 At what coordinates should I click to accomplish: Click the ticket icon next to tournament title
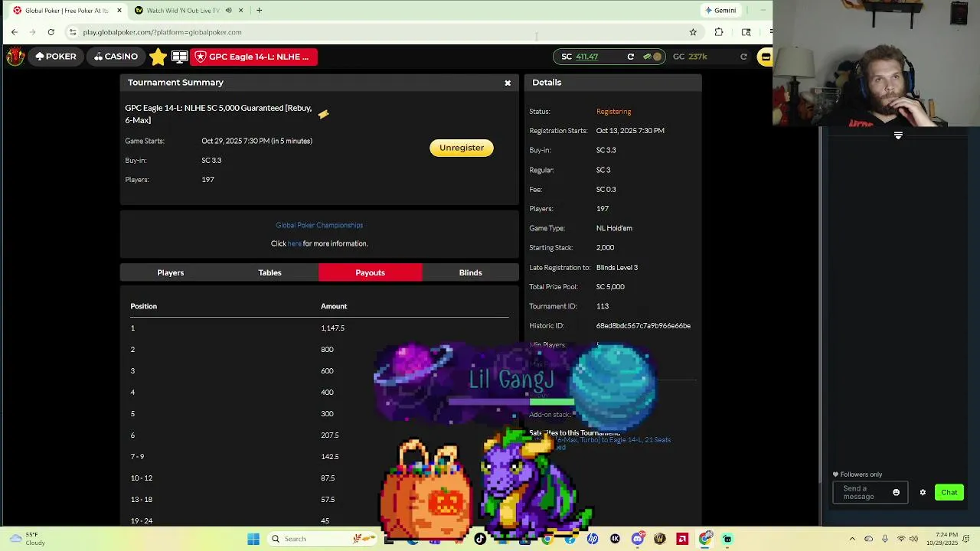point(324,114)
